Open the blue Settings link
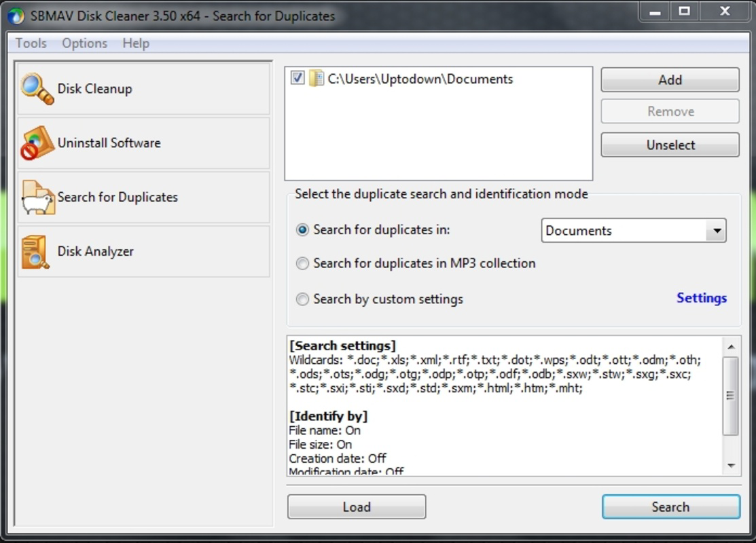This screenshot has height=543, width=756. [x=702, y=298]
